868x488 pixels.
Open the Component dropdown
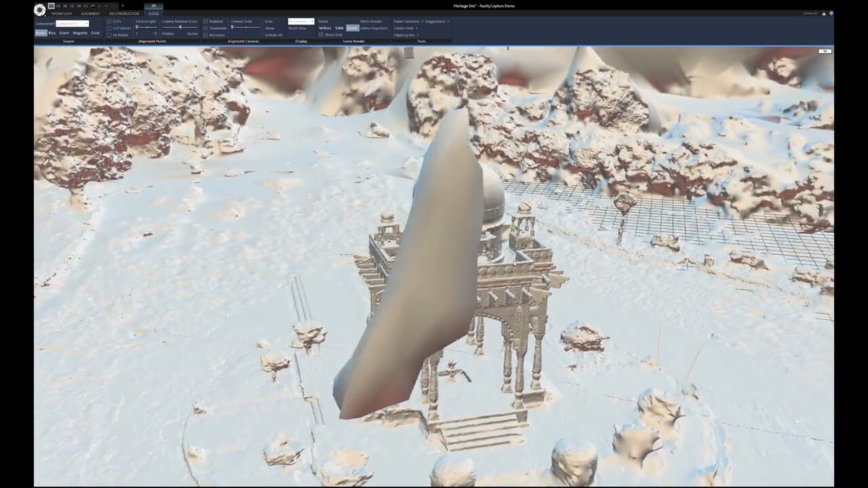point(87,23)
